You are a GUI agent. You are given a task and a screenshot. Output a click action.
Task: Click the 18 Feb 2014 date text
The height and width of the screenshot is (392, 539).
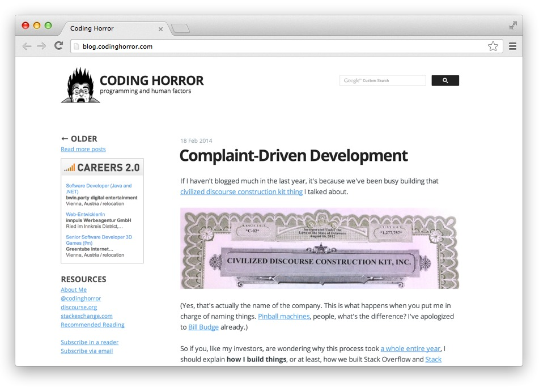pyautogui.click(x=196, y=141)
